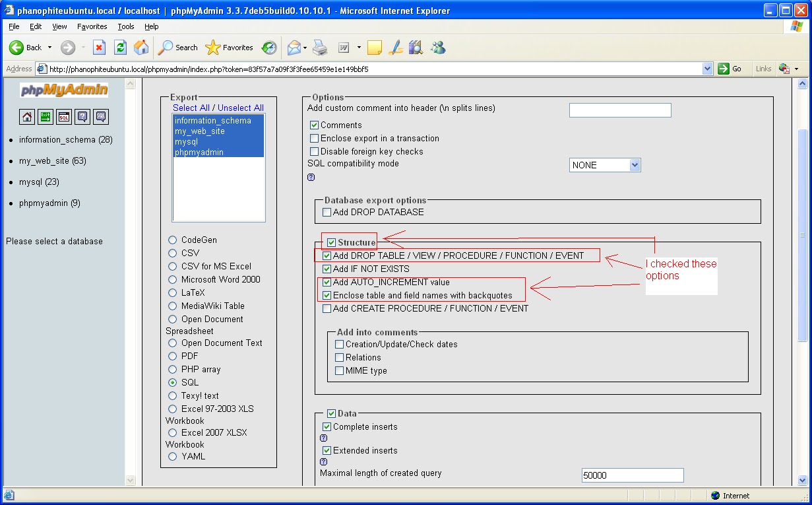Viewport: 812px width, 505px height.
Task: Stop page loading with the red X
Action: click(x=99, y=48)
